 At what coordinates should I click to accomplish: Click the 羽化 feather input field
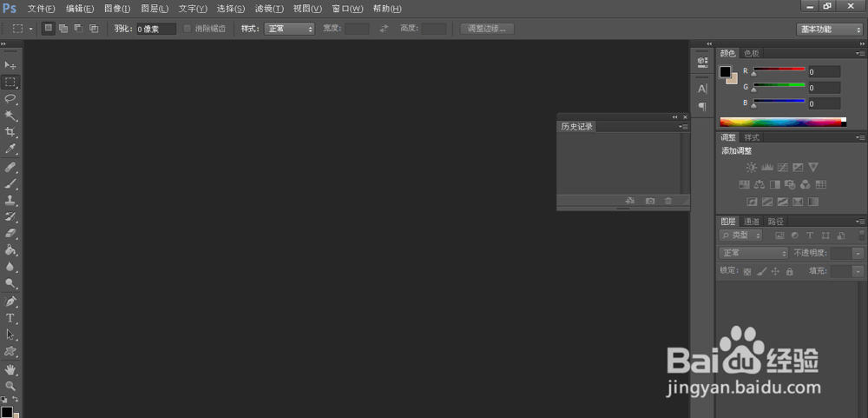click(156, 29)
